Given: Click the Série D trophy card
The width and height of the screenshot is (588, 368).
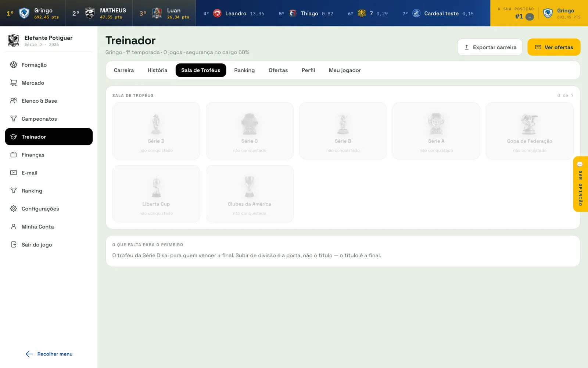Looking at the screenshot, I should [x=156, y=131].
